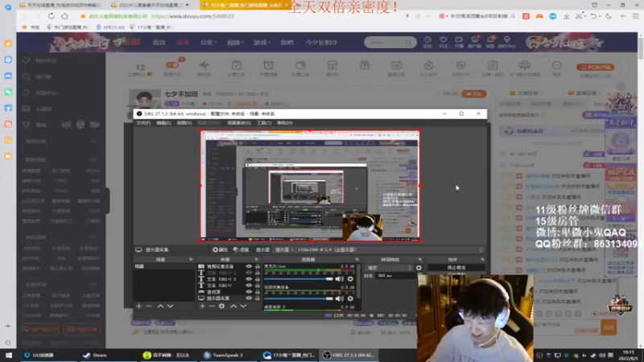Lock the 视频采集设备 source
Screen dimensions: 644x362
(x=258, y=266)
